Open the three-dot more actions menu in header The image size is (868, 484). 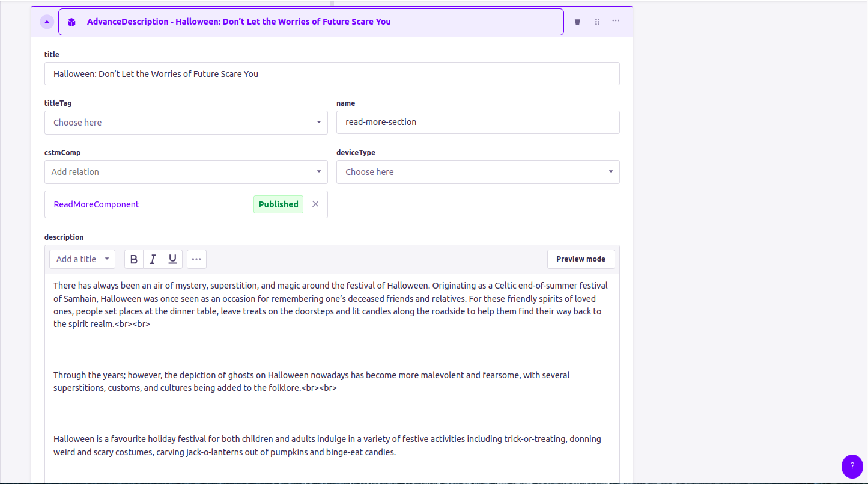pos(616,21)
